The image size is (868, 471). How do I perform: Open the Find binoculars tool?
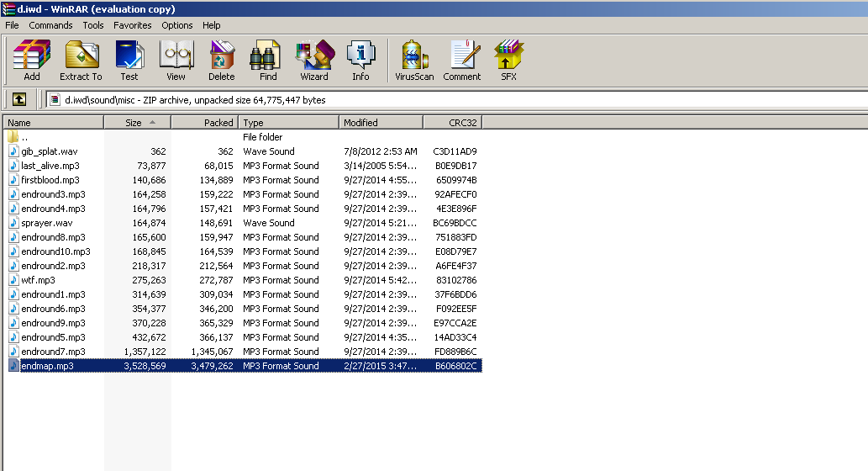tap(268, 61)
